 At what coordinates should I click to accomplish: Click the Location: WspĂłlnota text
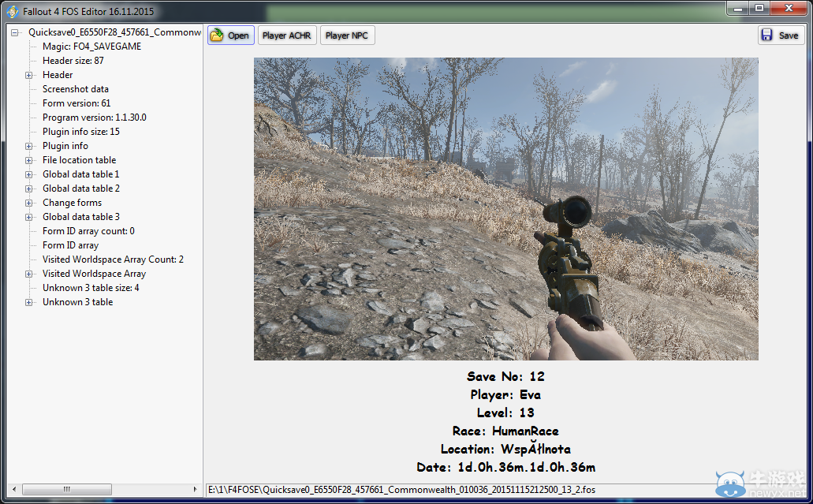(505, 449)
